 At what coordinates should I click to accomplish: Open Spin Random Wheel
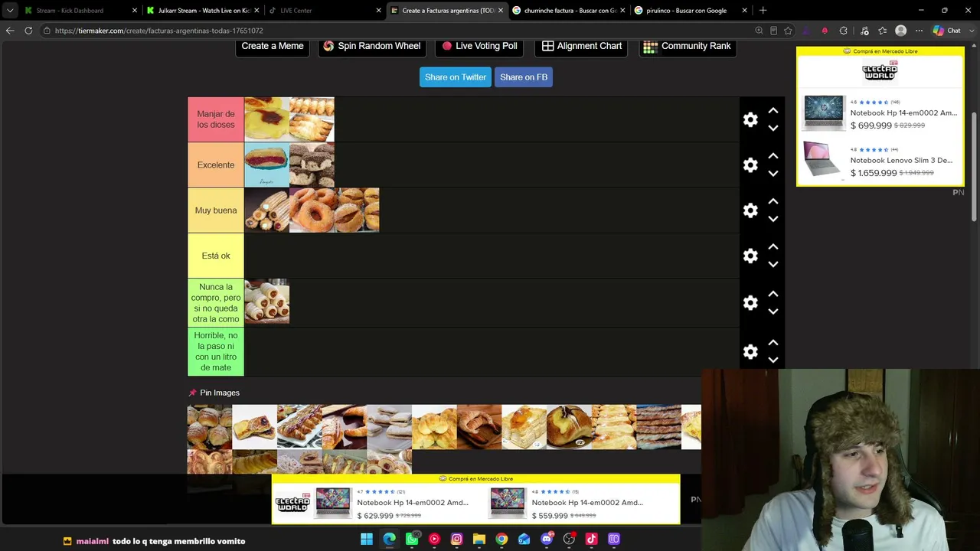(372, 46)
